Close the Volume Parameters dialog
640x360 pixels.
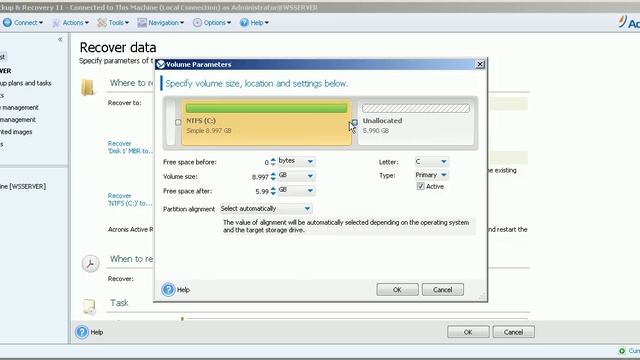pos(480,64)
